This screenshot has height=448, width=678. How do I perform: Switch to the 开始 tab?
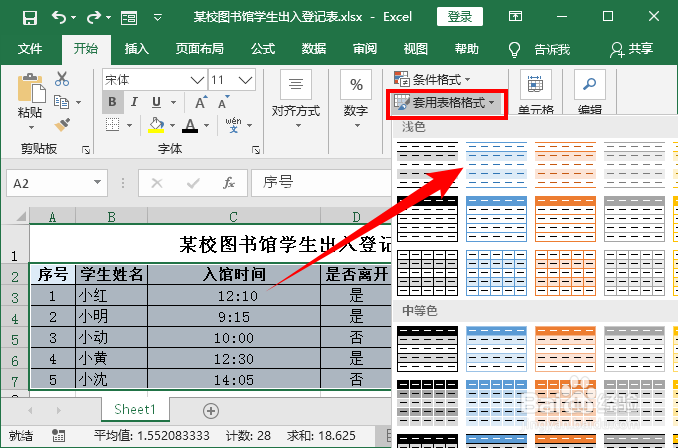(x=86, y=48)
